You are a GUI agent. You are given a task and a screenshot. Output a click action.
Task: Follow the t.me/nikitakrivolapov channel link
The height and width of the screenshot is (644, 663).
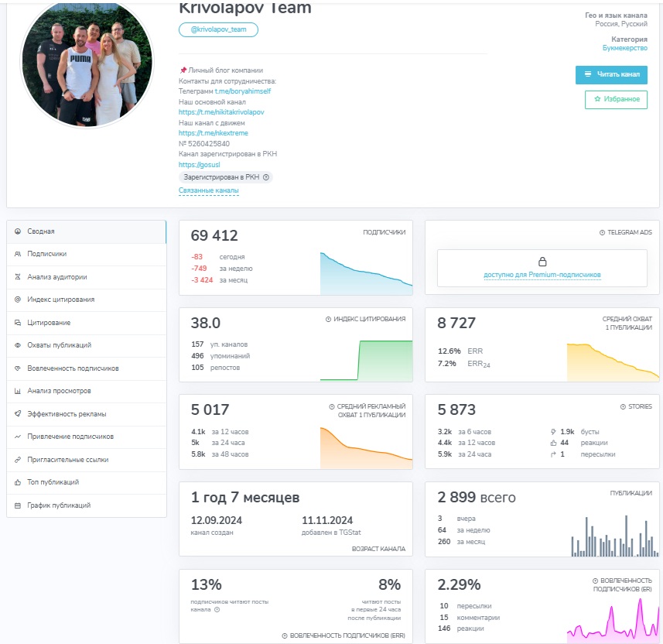(x=221, y=112)
